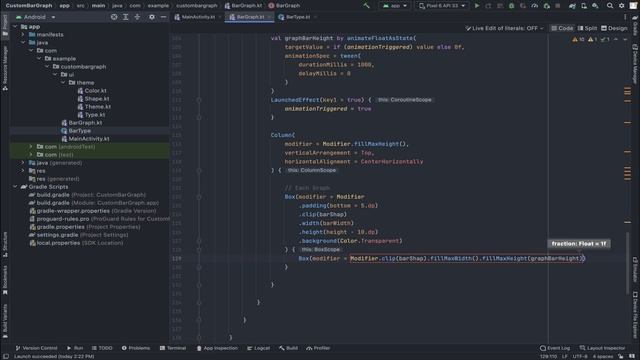640x360 pixels.
Task: Open the Version Control tool window
Action: coord(36,348)
